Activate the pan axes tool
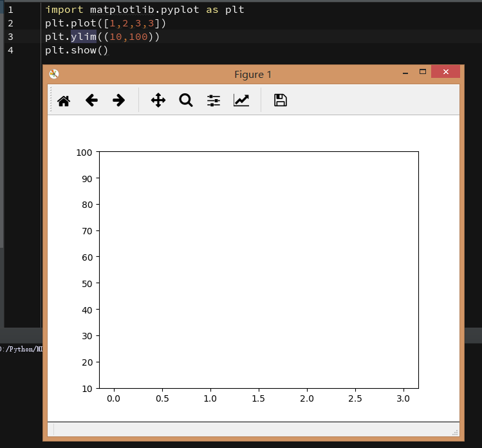The height and width of the screenshot is (448, 482). [x=158, y=100]
